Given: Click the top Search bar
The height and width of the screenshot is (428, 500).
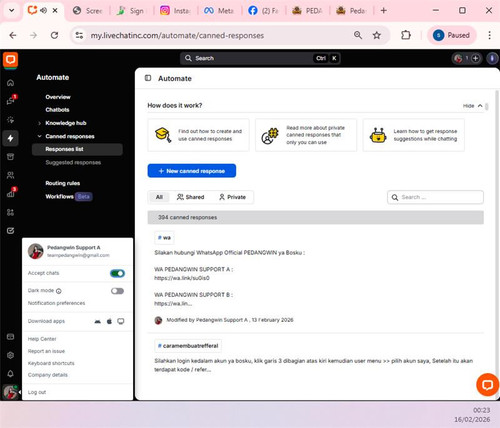Looking at the screenshot, I should point(260,58).
